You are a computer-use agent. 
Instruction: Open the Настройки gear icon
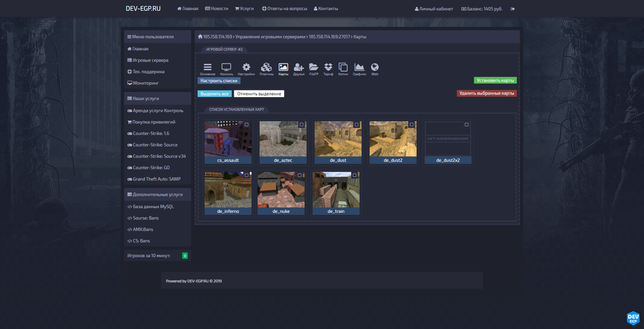coord(246,67)
